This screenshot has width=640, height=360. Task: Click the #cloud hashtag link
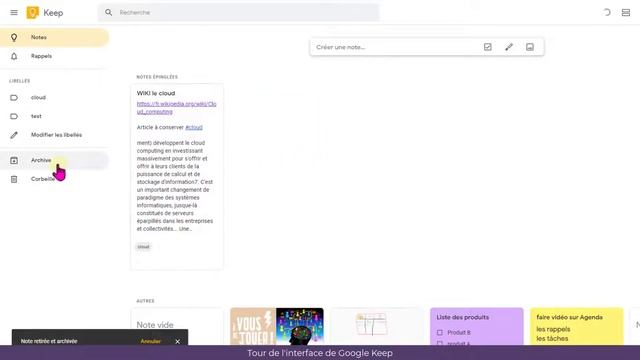(194, 127)
